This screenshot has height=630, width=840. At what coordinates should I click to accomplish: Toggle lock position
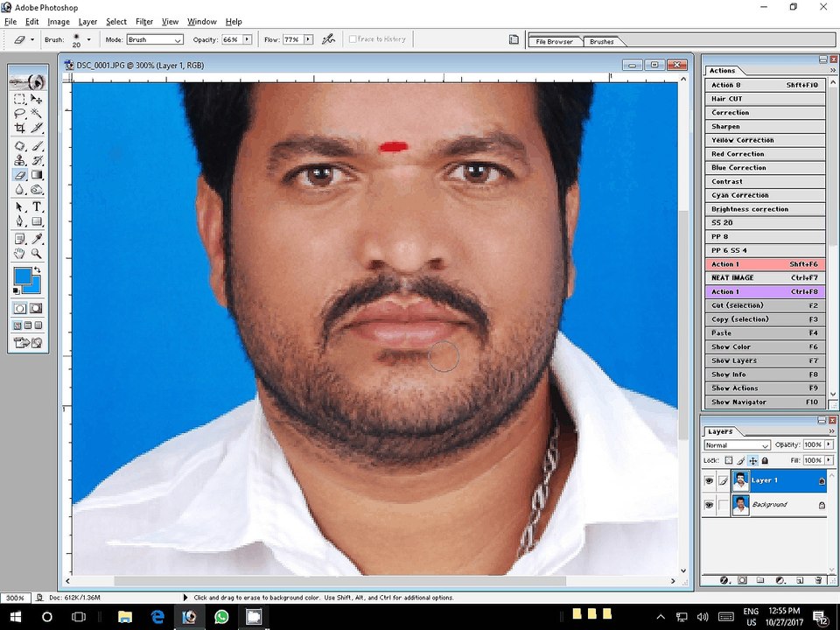click(753, 460)
